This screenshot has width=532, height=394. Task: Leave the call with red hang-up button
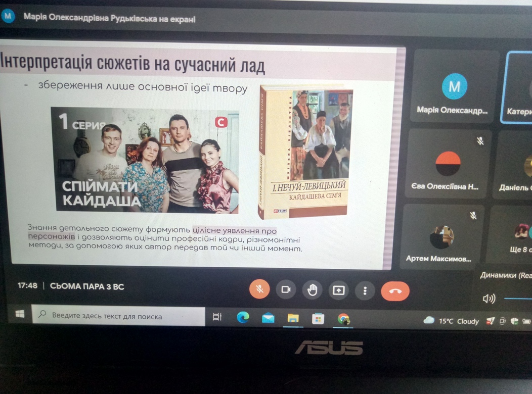(x=395, y=291)
